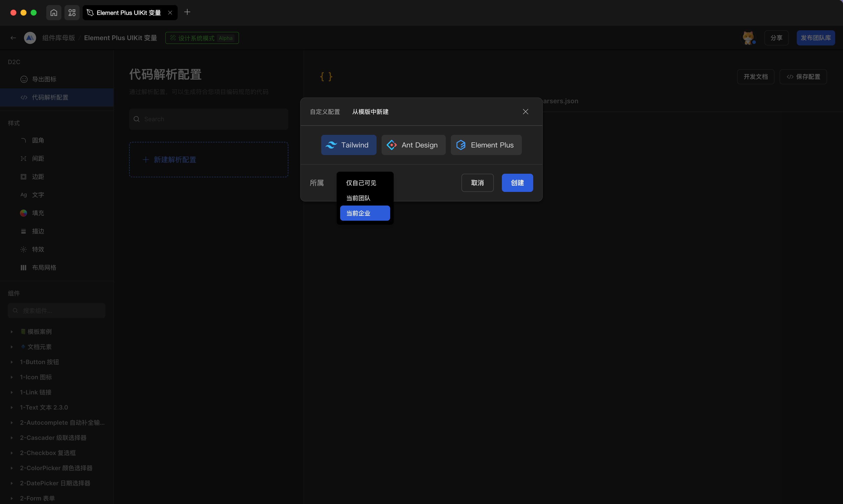The height and width of the screenshot is (504, 843).
Task: Click the 导出图标 smiley icon
Action: pyautogui.click(x=24, y=79)
